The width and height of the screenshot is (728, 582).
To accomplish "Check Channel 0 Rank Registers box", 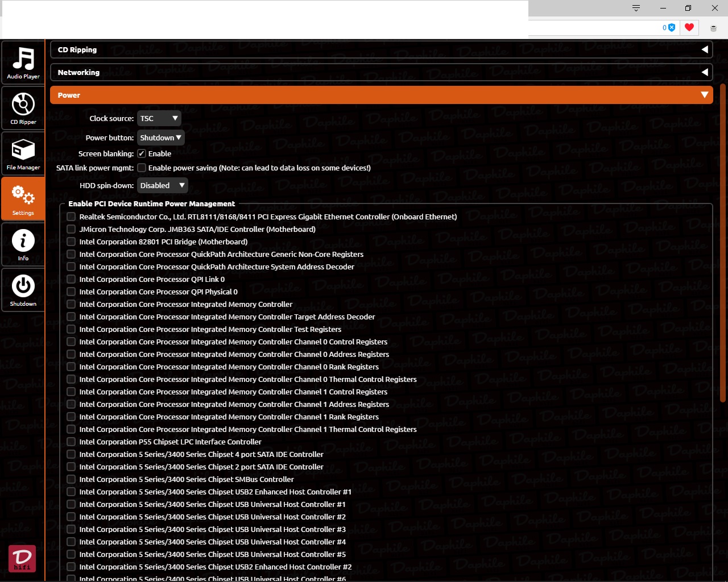I will pyautogui.click(x=71, y=367).
